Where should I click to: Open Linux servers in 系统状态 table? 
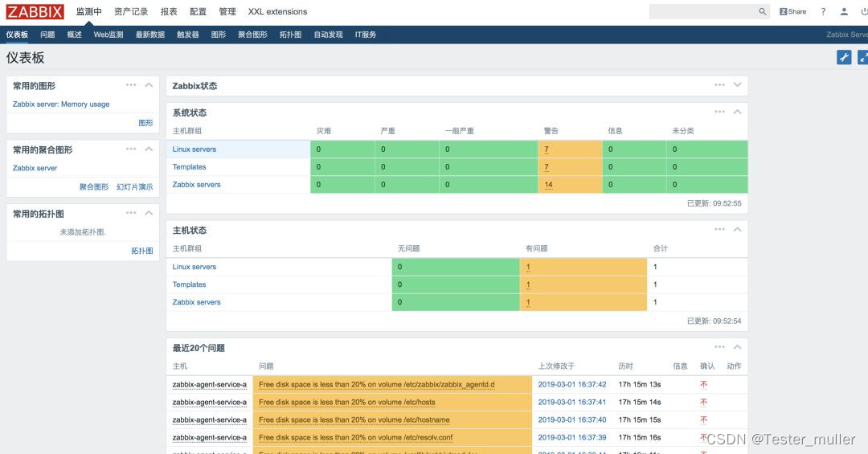point(194,149)
